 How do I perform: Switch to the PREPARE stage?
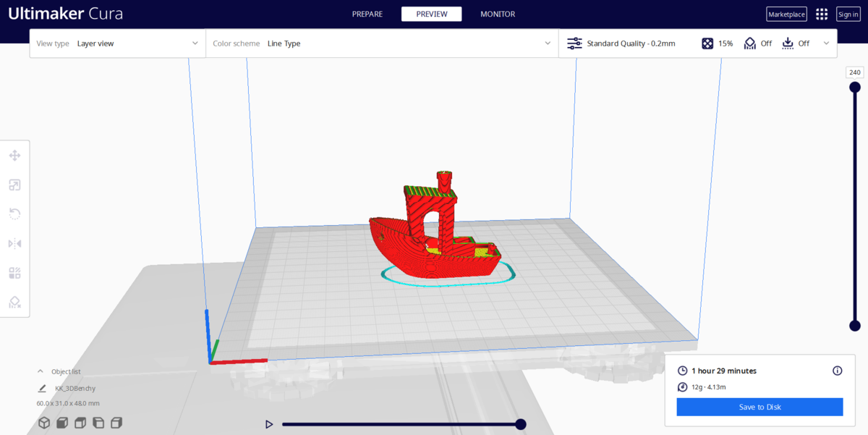tap(367, 14)
